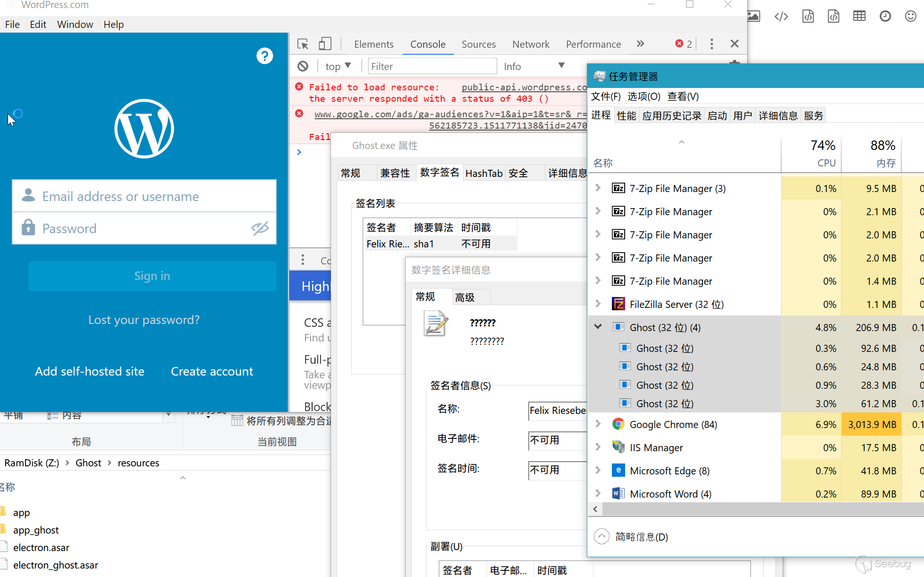924x577 pixels.
Task: Open the WordPress help question mark icon
Action: [265, 56]
